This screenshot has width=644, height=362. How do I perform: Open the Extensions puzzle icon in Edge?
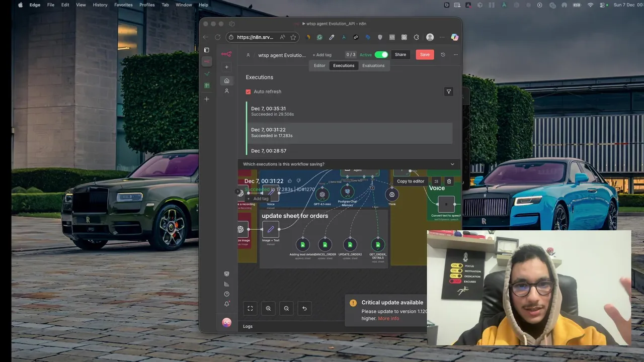click(x=416, y=37)
